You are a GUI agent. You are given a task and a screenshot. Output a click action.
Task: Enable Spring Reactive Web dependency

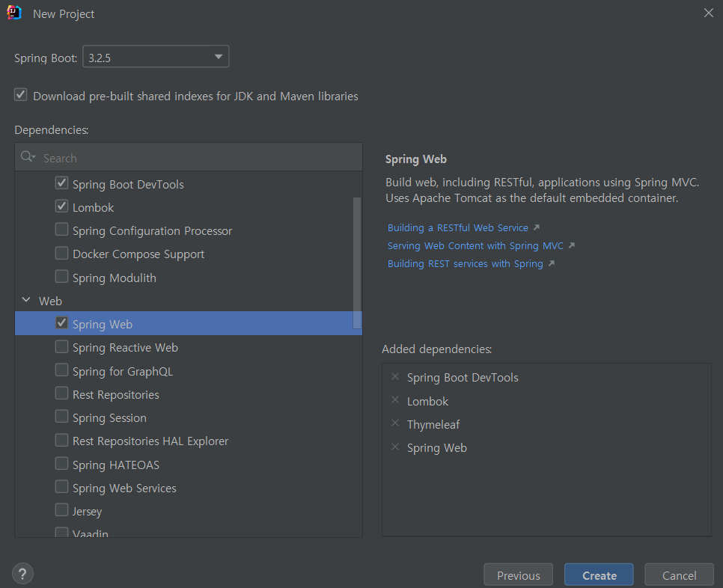coord(62,346)
